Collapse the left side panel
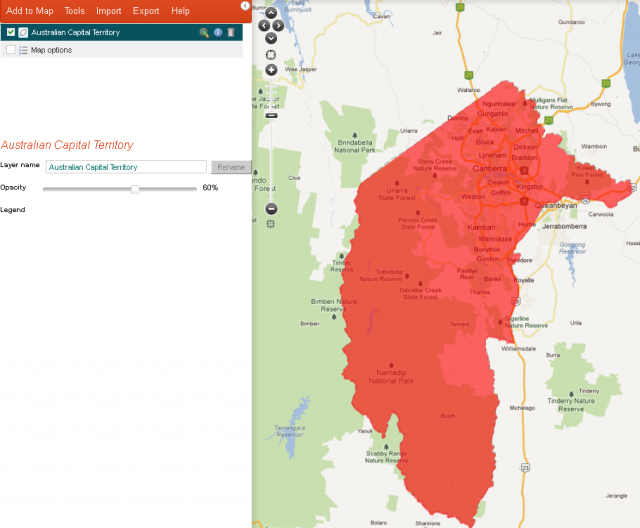640x528 pixels. click(246, 6)
